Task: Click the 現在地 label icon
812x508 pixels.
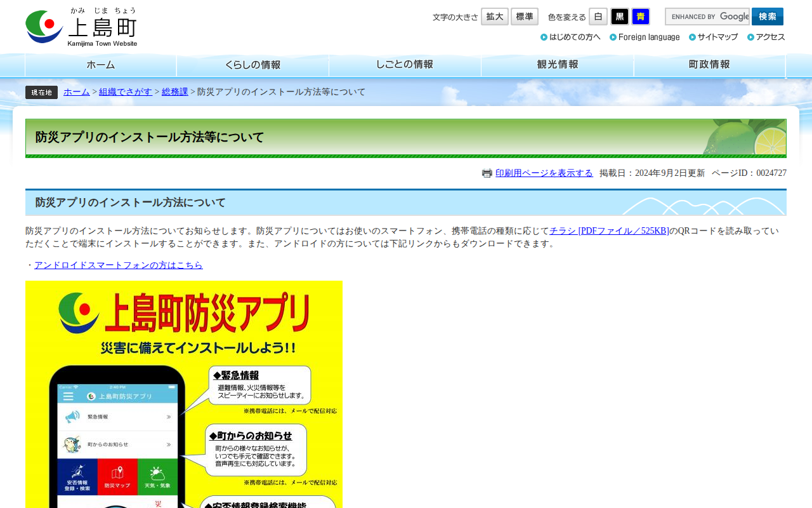Action: pyautogui.click(x=42, y=92)
